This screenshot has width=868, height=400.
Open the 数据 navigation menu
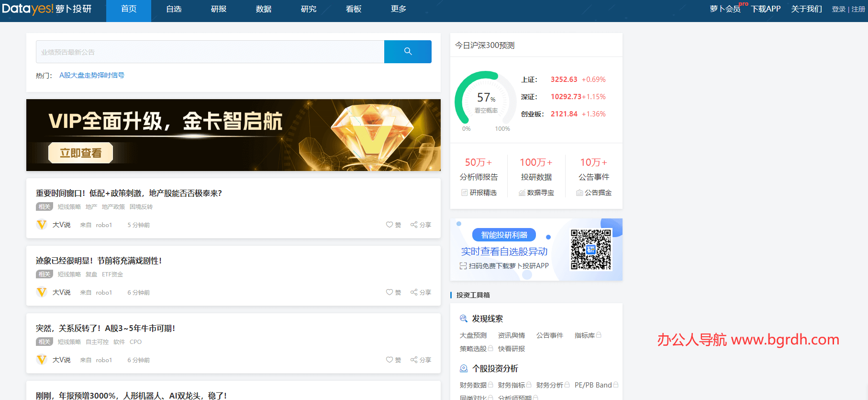click(263, 9)
